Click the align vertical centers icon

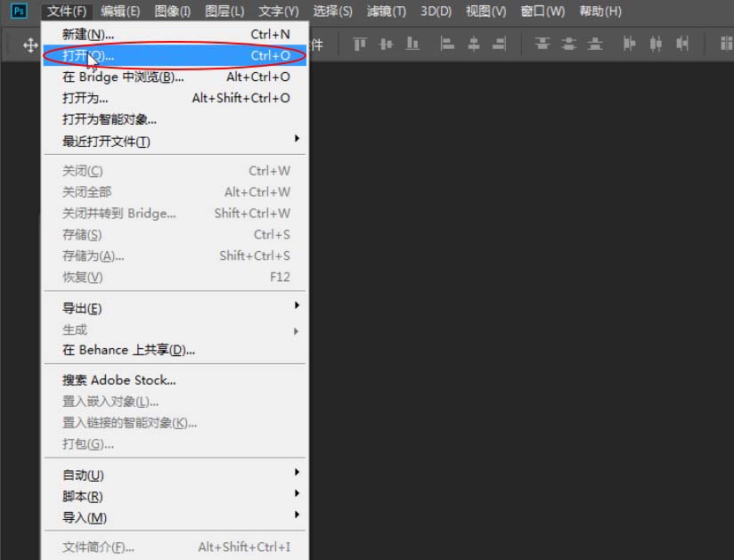click(385, 42)
